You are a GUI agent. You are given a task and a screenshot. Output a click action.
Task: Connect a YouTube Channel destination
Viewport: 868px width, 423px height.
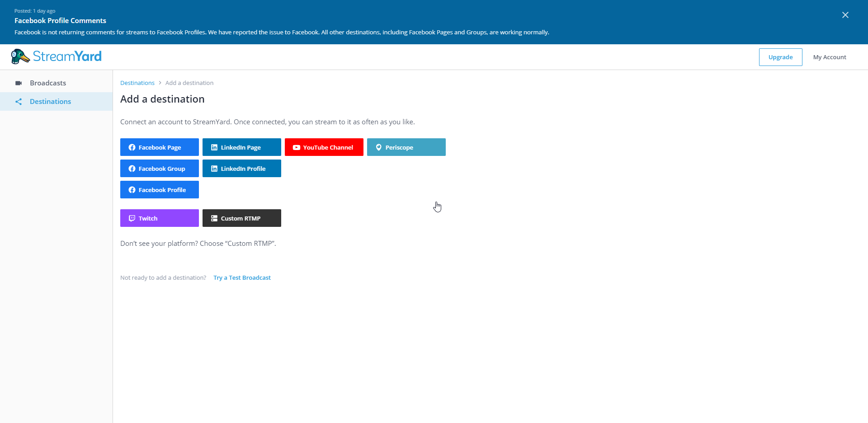(324, 147)
